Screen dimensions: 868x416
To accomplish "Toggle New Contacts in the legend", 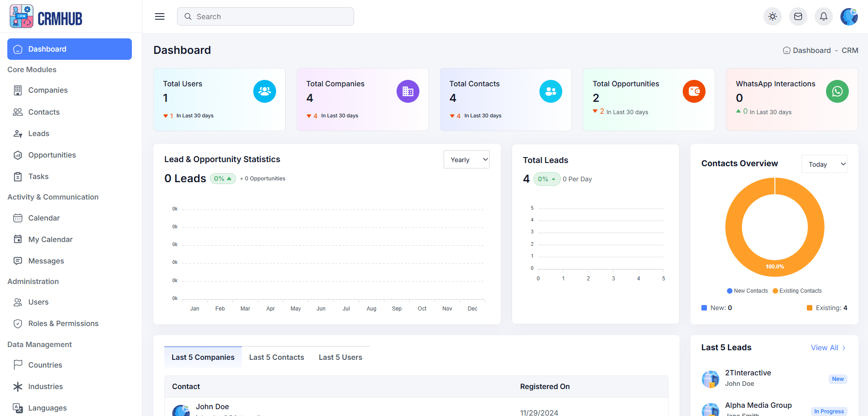I will (x=747, y=290).
